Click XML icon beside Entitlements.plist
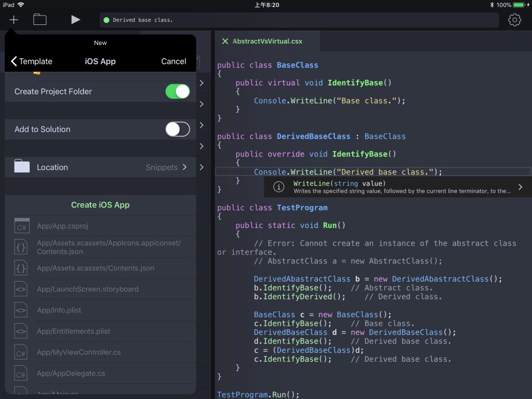Screen dimensions: 532x399 21,331
